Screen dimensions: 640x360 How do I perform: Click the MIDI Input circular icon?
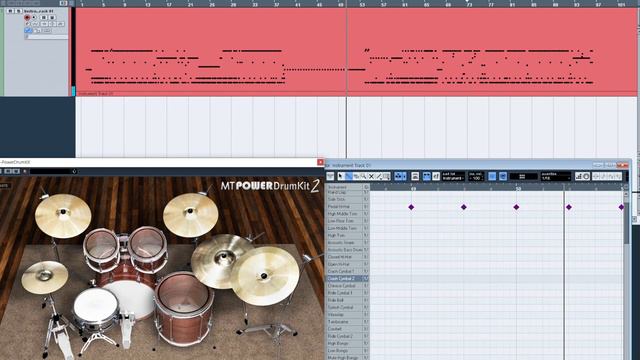point(587,176)
